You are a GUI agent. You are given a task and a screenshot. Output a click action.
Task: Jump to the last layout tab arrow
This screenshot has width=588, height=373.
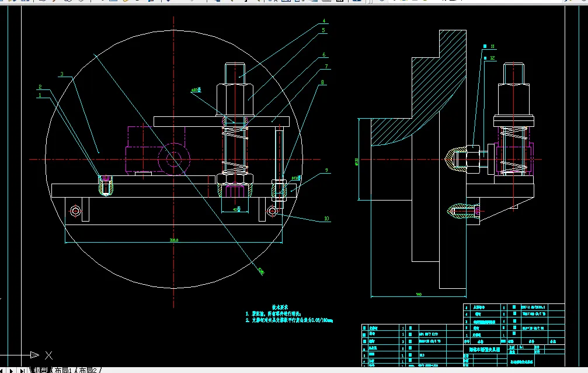(22, 371)
